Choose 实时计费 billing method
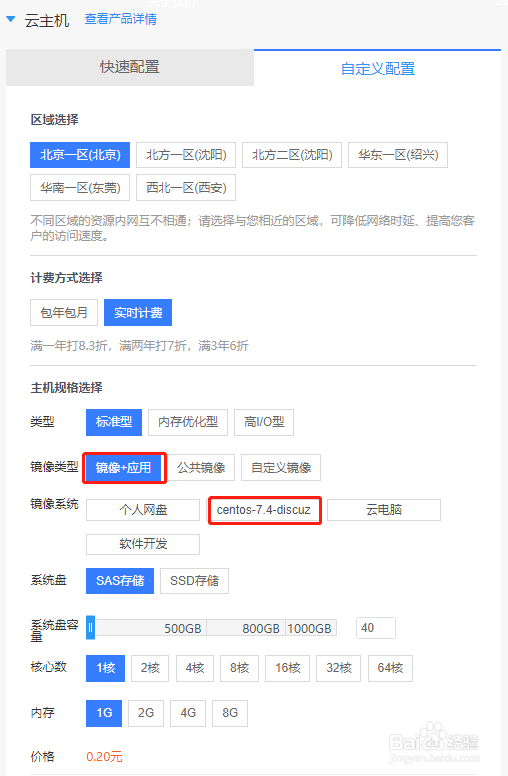Screen dimensions: 508x776 [138, 312]
